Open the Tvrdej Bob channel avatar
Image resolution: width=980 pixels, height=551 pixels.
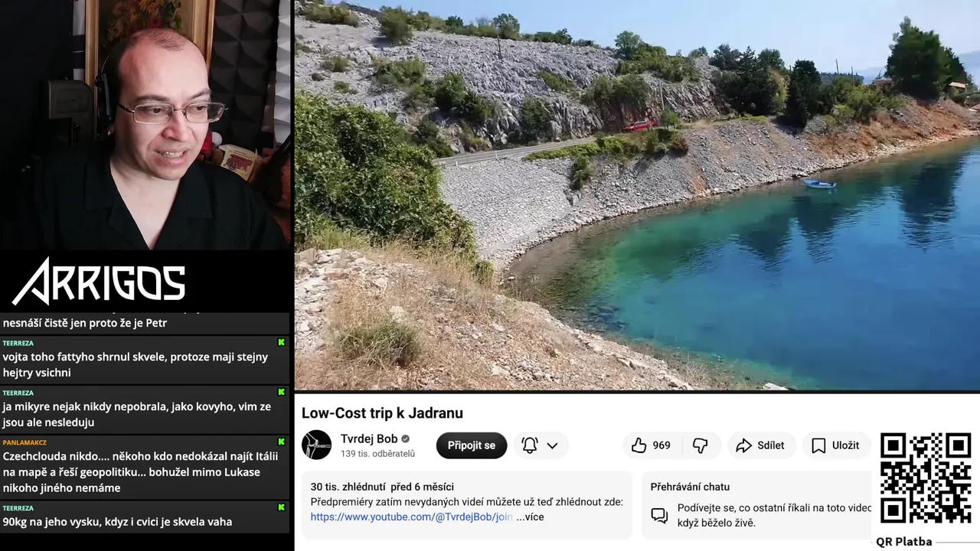point(316,445)
